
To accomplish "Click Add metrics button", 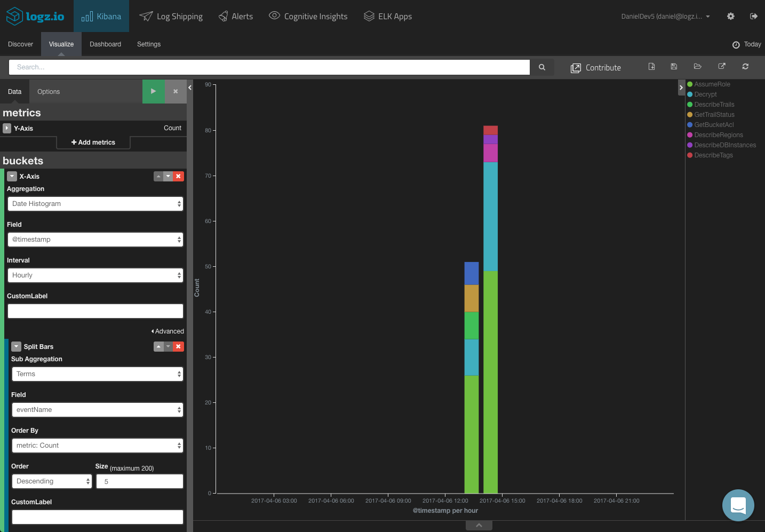I will click(x=93, y=142).
